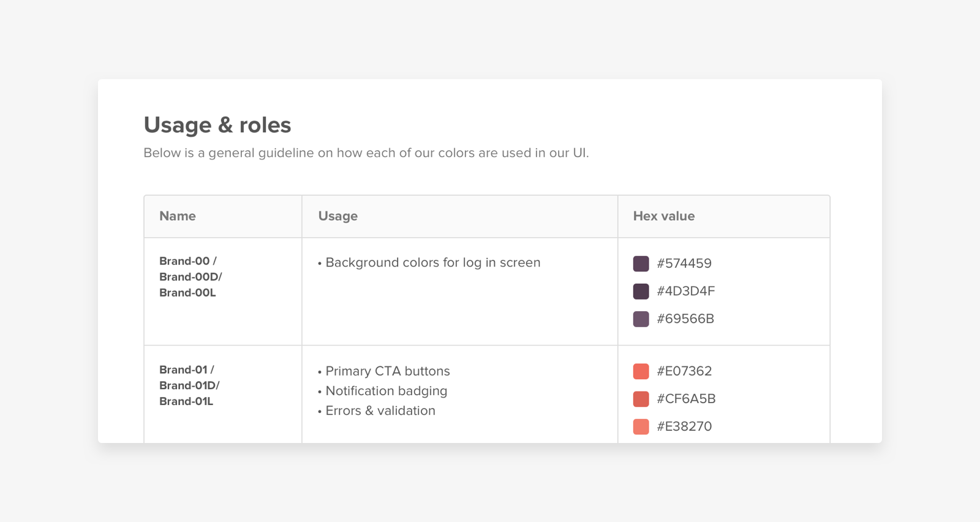980x522 pixels.
Task: Click the hex code text #CF6A5B
Action: click(686, 399)
